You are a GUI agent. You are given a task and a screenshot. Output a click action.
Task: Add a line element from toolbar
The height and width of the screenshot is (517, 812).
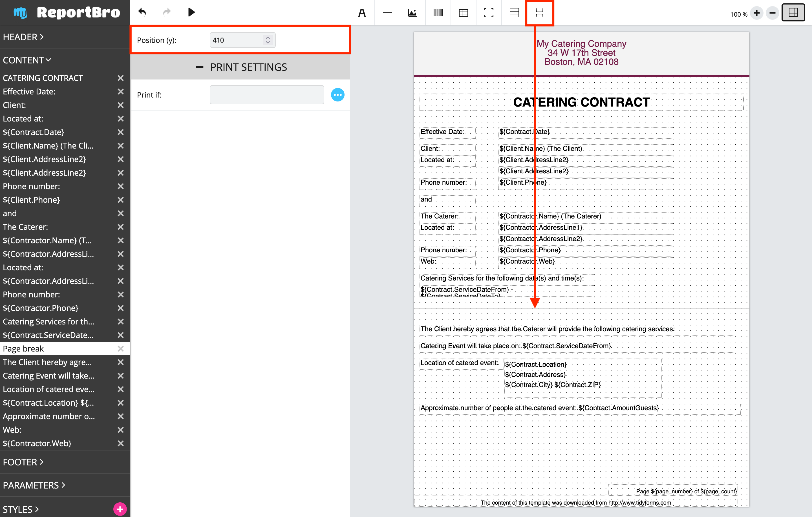[387, 13]
